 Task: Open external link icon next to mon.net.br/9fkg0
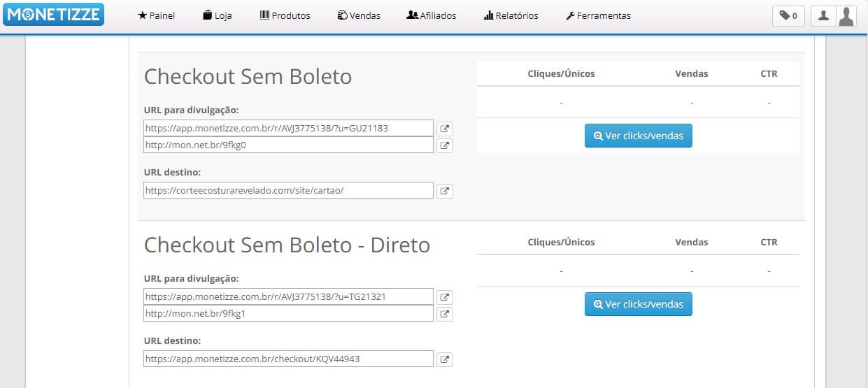point(445,145)
